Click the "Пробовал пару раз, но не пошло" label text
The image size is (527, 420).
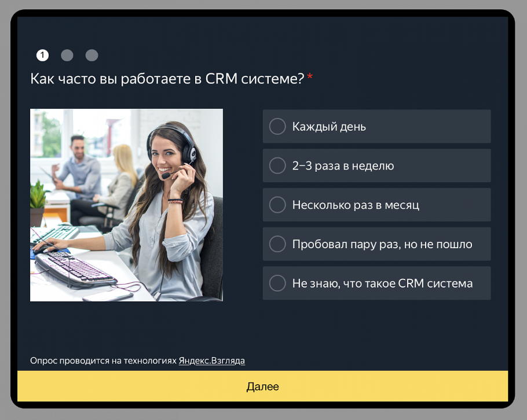tap(382, 244)
